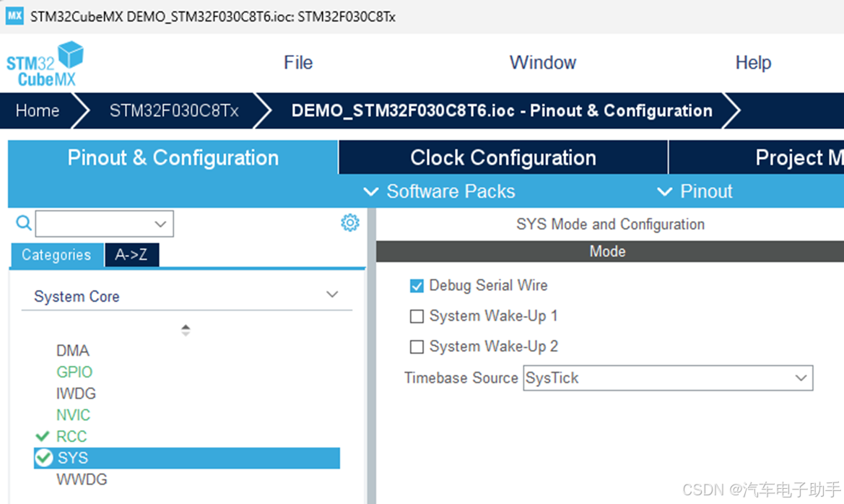
Task: Expand the Software Packs menu
Action: click(x=439, y=191)
